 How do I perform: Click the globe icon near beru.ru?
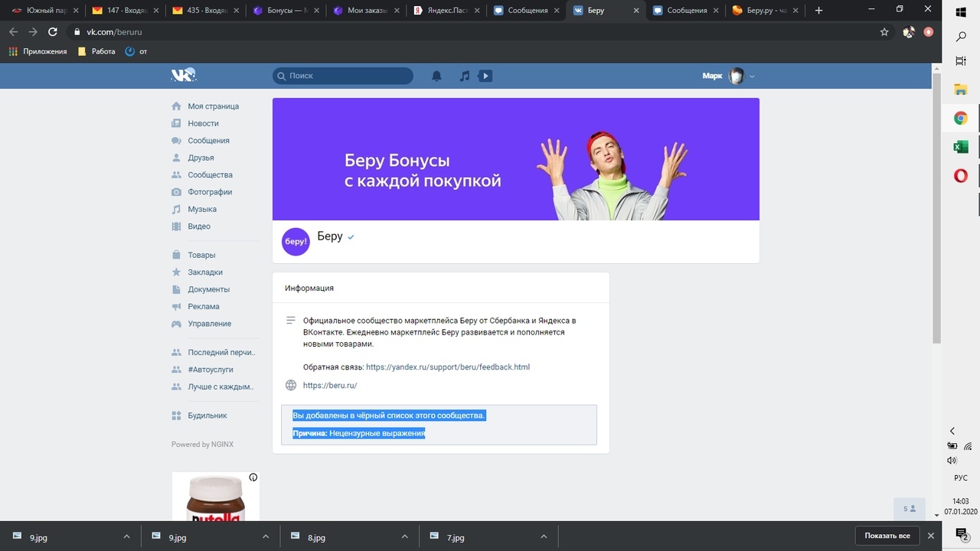pos(291,386)
